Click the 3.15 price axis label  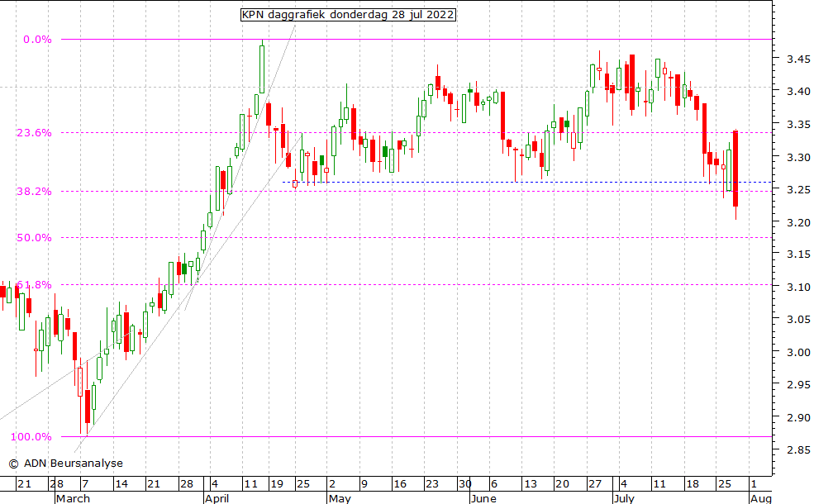click(798, 254)
